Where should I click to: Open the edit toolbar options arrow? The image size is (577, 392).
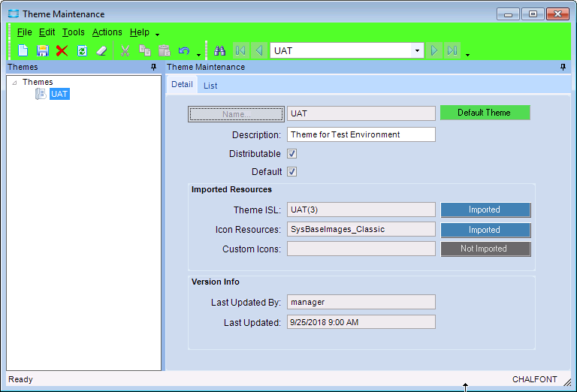click(x=198, y=55)
